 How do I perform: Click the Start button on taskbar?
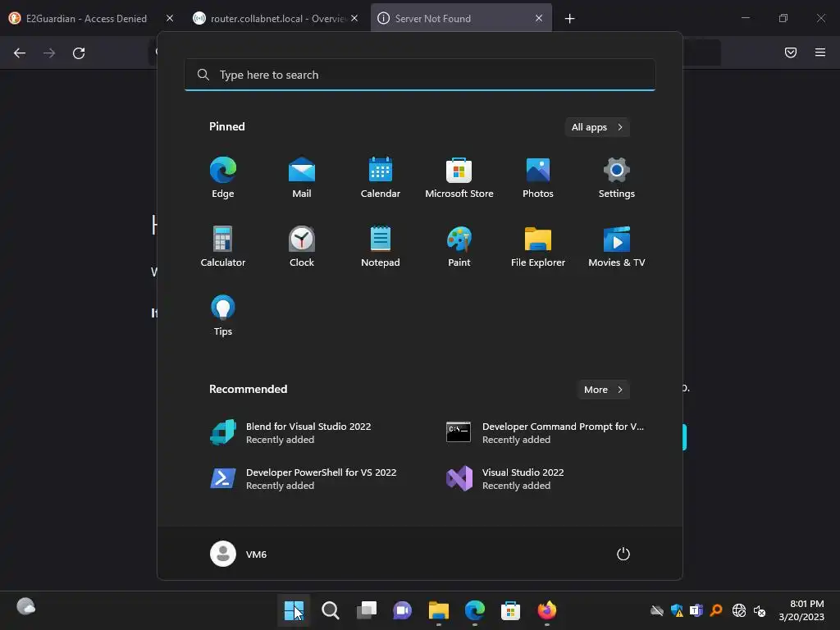click(x=294, y=610)
